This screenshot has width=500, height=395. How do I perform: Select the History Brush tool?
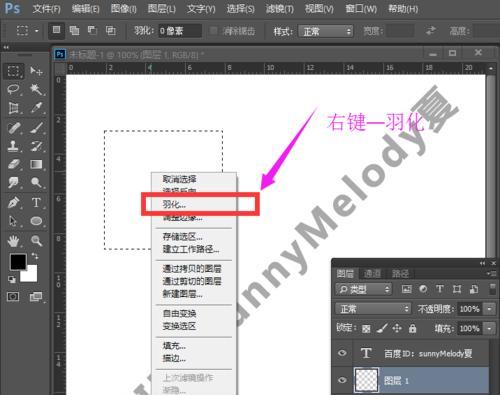pos(36,146)
